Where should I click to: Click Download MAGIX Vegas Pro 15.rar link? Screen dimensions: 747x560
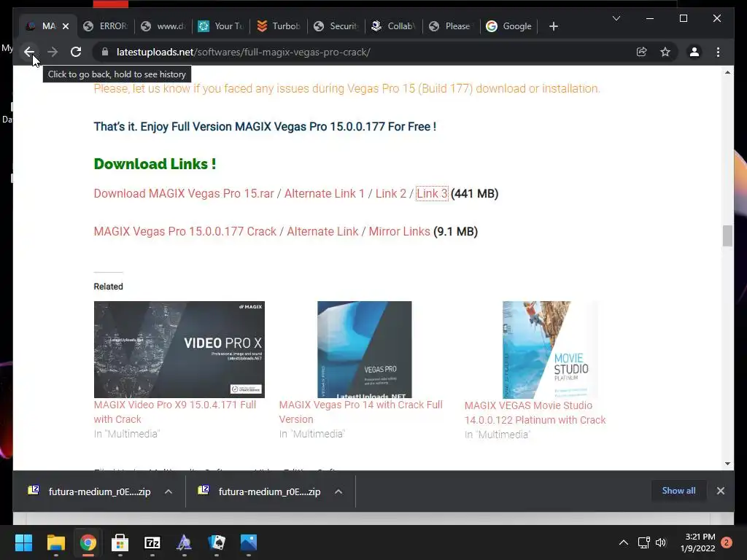point(184,194)
